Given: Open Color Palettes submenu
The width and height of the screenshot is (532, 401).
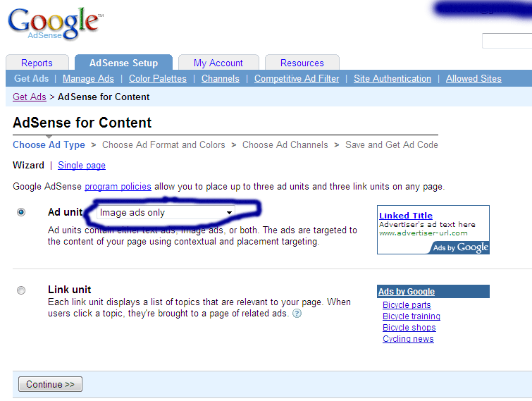Looking at the screenshot, I should pos(158,79).
